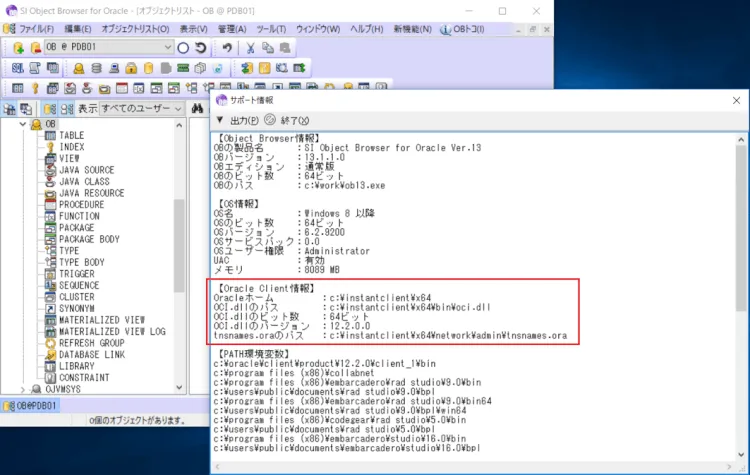Collapse the OB user tree node

point(22,124)
